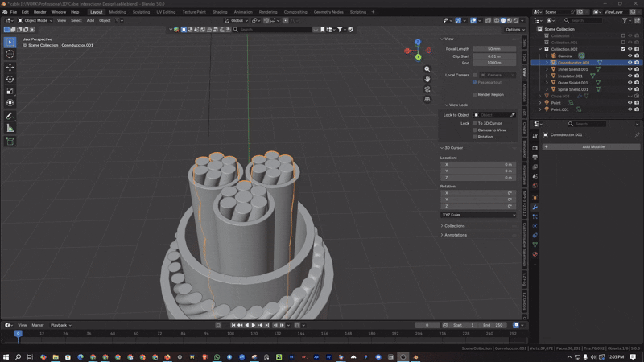Pick the Measure tool
The width and height of the screenshot is (644, 362).
click(10, 128)
